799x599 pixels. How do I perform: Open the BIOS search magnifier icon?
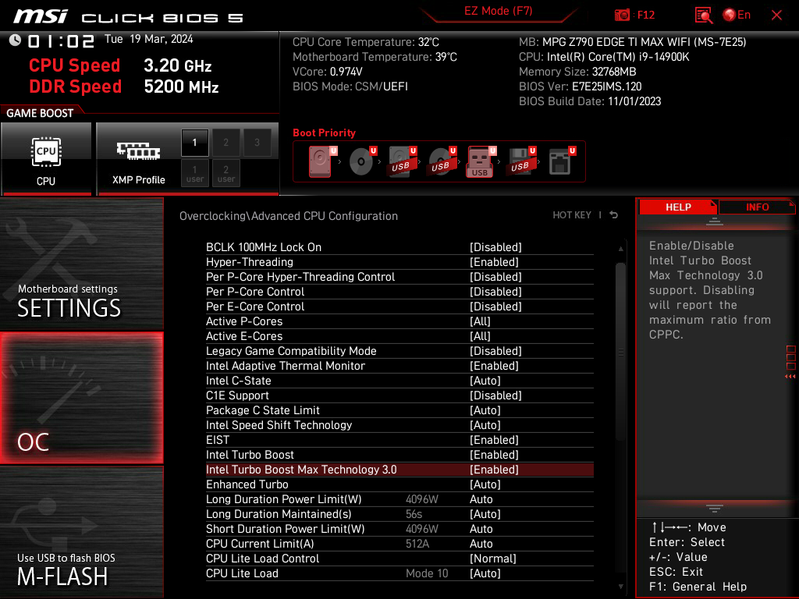point(703,15)
